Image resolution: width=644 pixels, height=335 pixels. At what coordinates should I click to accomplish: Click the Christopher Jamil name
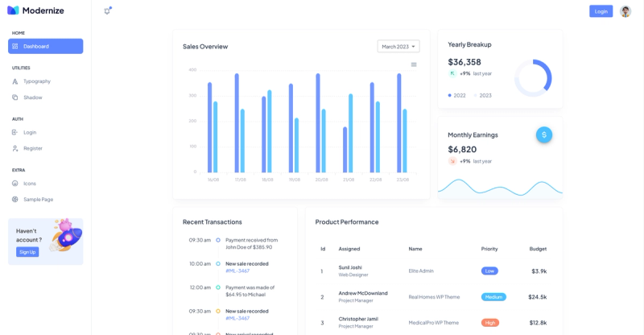tap(358, 319)
